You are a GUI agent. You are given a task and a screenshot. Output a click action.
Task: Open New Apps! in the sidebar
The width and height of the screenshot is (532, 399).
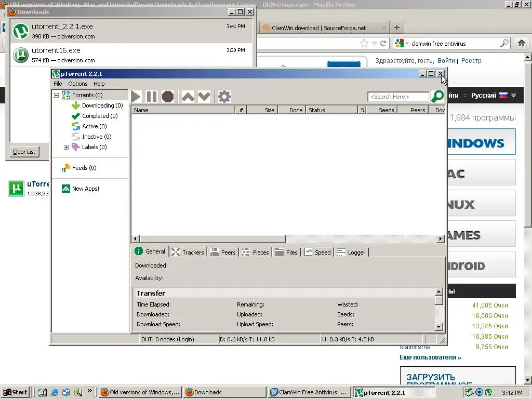click(81, 189)
